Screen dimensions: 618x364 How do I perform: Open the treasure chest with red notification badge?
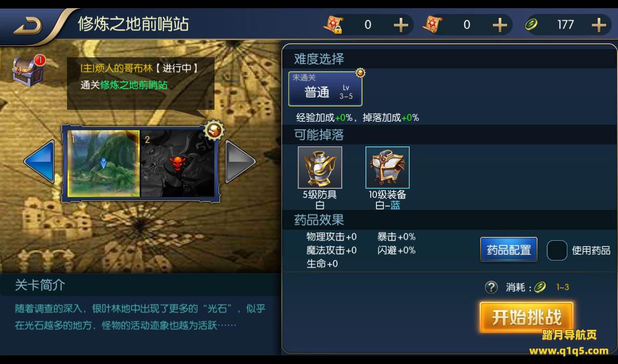[28, 71]
